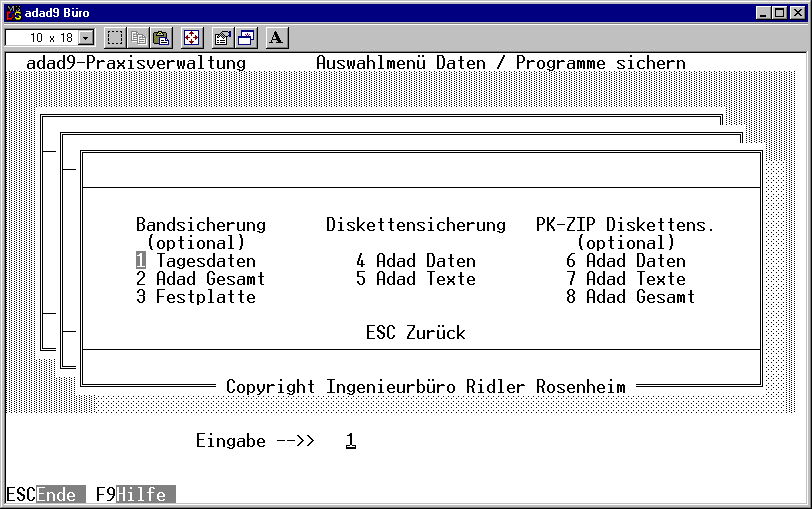This screenshot has width=812, height=509.
Task: Minimize the adad9 Büro window
Action: coord(763,13)
